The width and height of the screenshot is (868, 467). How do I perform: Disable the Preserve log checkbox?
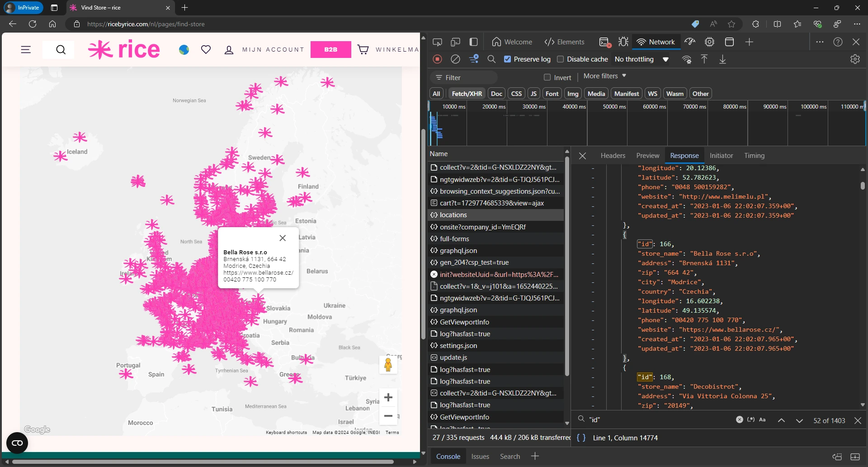click(x=507, y=59)
